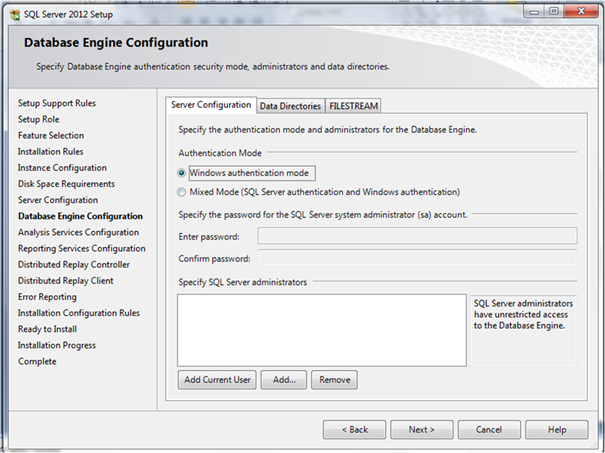This screenshot has height=453, width=605.
Task: Select Server Configuration step in sidebar
Action: (x=58, y=201)
